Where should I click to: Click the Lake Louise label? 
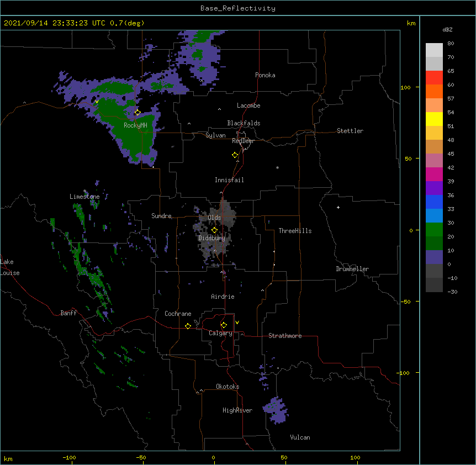click(10, 267)
